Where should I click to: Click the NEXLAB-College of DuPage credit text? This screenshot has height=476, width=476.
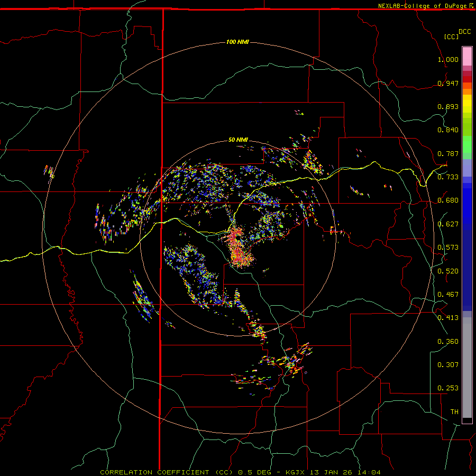(x=422, y=6)
